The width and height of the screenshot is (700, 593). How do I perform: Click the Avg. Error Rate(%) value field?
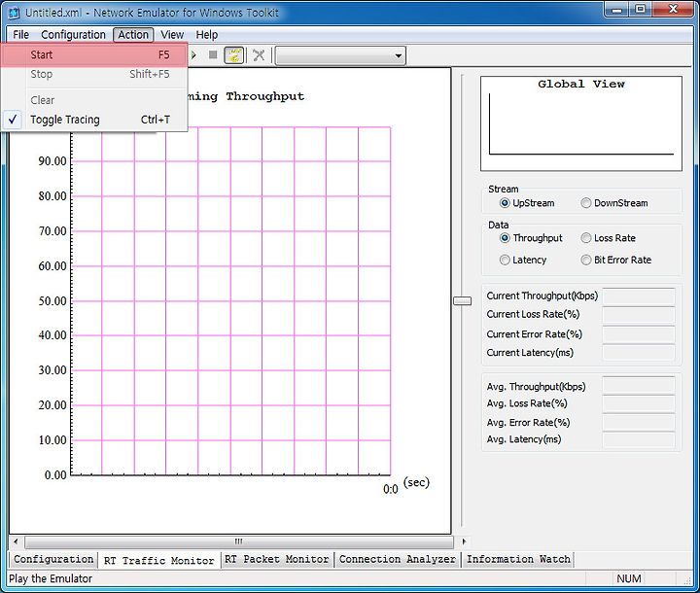(x=639, y=423)
